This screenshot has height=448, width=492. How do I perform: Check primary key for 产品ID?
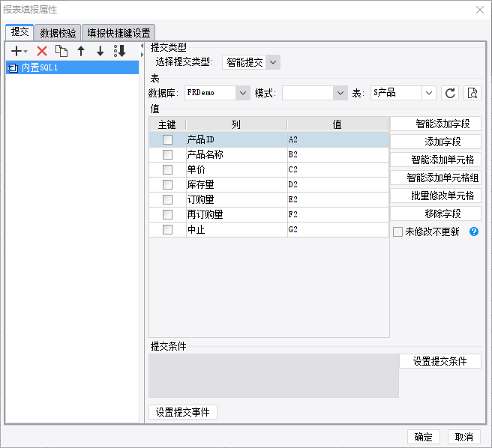tap(167, 139)
